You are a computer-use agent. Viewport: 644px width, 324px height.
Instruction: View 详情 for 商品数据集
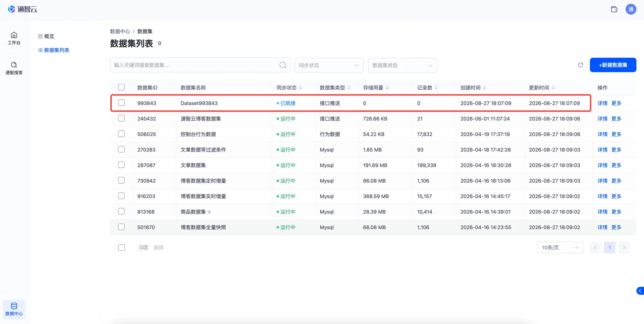(602, 212)
